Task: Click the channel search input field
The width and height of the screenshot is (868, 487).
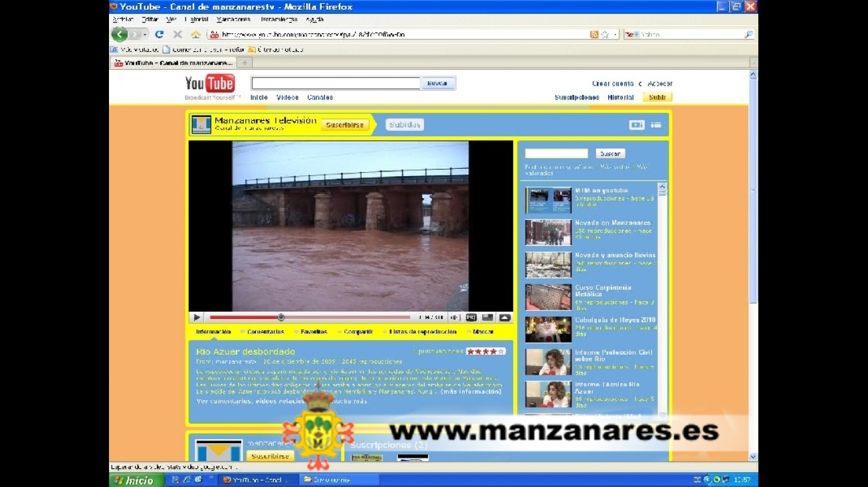Action: click(556, 153)
